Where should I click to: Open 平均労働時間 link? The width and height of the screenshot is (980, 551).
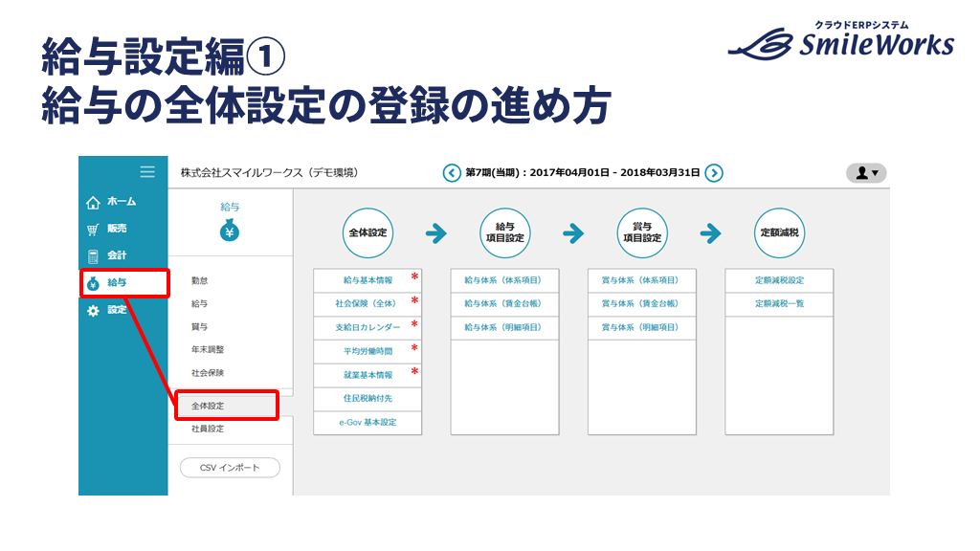[x=367, y=351]
